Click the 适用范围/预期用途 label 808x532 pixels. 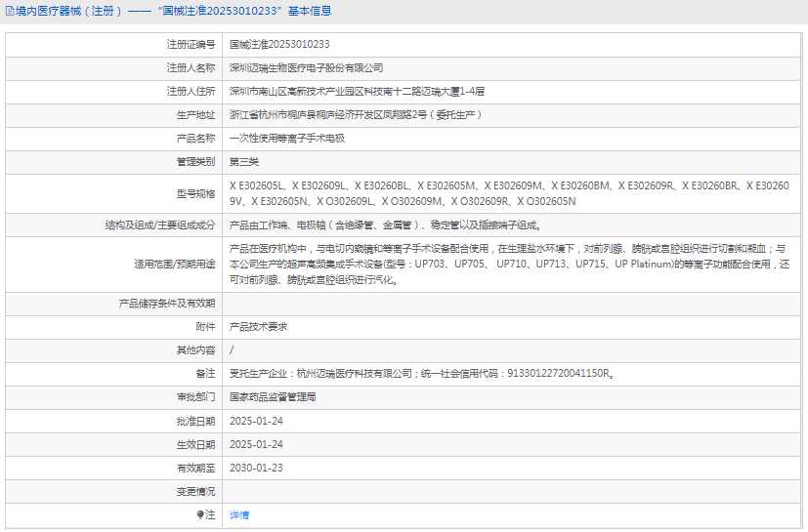175,265
